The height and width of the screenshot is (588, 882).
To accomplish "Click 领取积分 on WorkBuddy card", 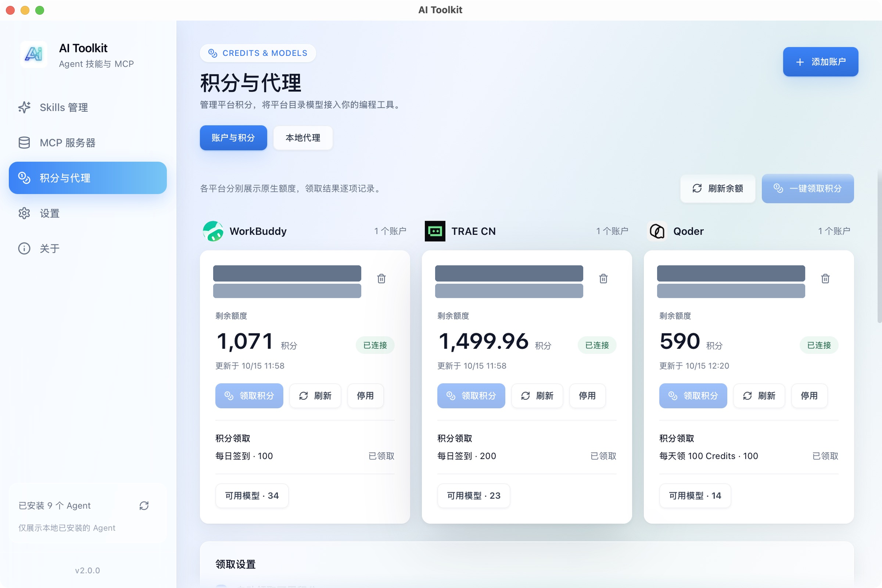I will pyautogui.click(x=249, y=396).
